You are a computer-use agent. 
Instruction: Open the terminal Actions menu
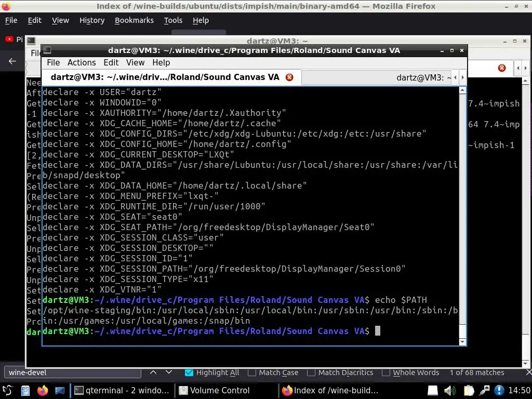pyautogui.click(x=82, y=63)
